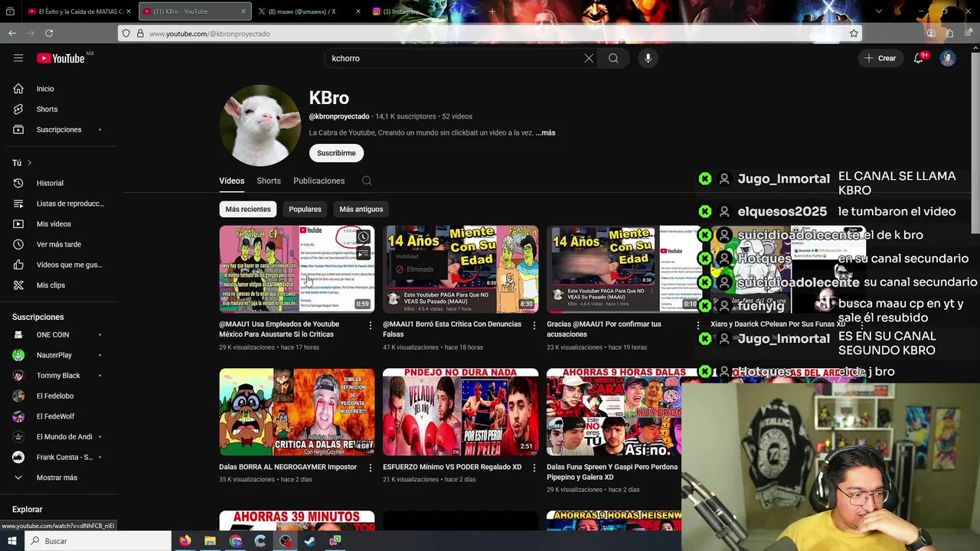Open Suscripciones in the sidebar
Screen dimensions: 980x551
pos(58,129)
